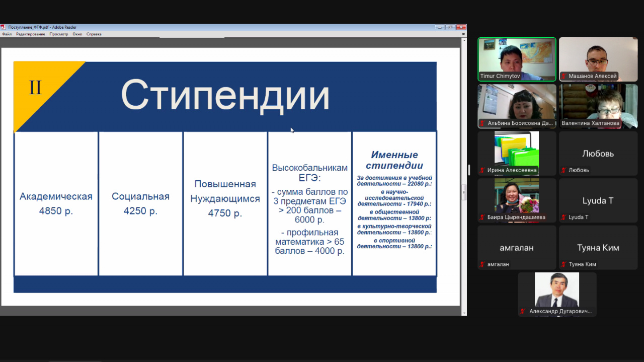
Task: Open the Файл menu
Action: 7,34
